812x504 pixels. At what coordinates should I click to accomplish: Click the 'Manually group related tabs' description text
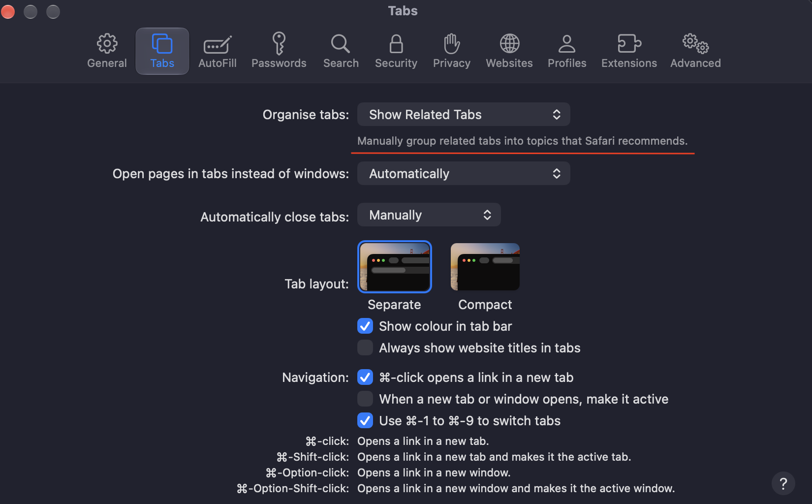tap(522, 141)
